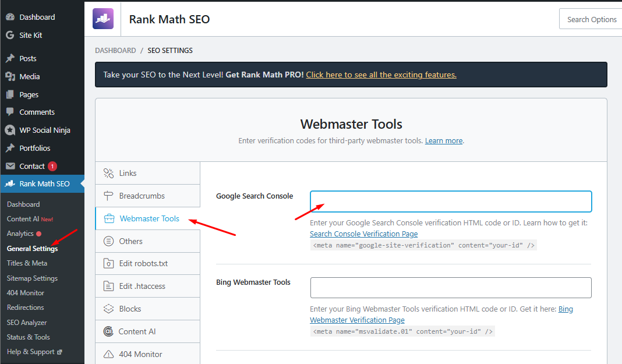
Task: Open the Edit .htaccess tab
Action: click(x=147, y=286)
